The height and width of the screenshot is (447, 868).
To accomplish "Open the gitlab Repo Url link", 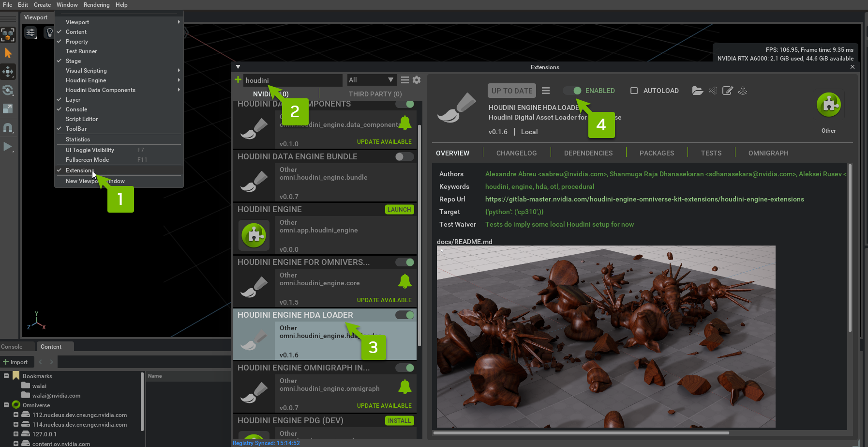I will click(x=644, y=199).
